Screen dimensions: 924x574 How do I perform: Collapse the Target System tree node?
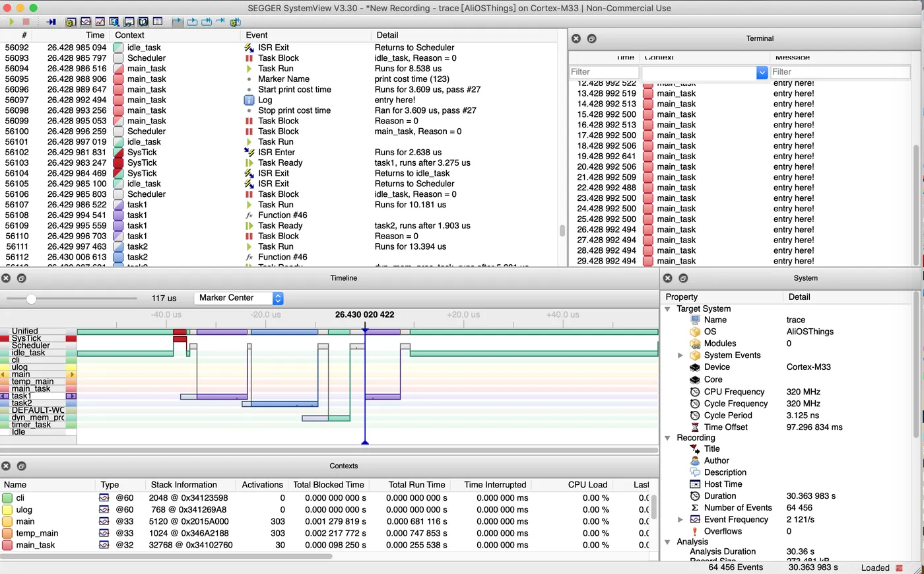(667, 309)
